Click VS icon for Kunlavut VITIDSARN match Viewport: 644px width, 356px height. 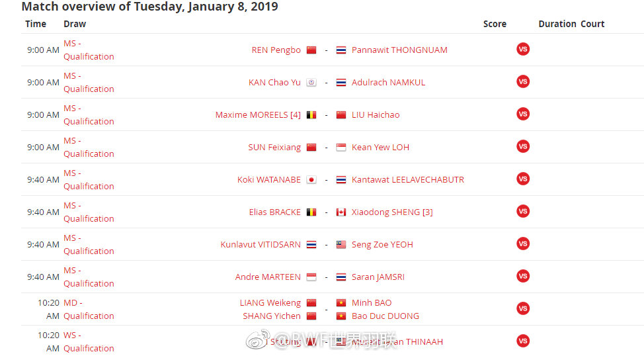[x=523, y=244]
